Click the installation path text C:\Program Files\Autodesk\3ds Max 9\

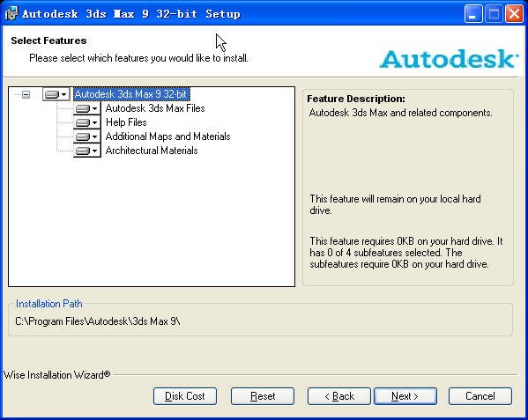coord(98,321)
